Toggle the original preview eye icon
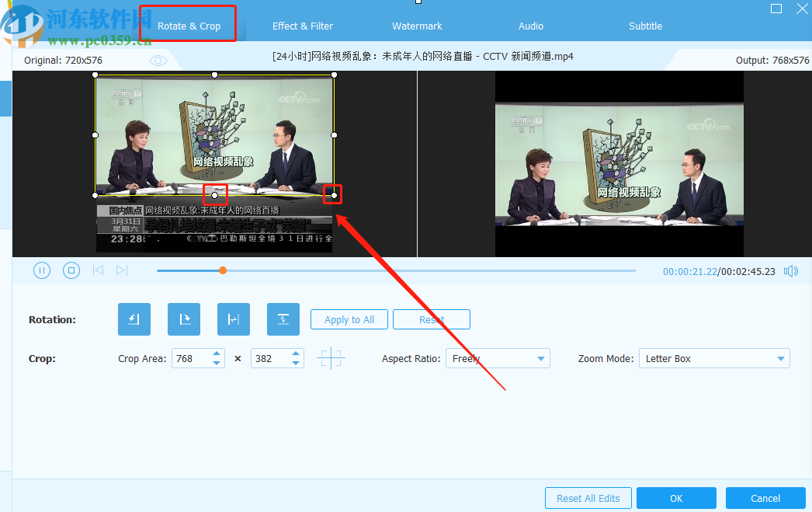The image size is (812, 512). point(158,60)
